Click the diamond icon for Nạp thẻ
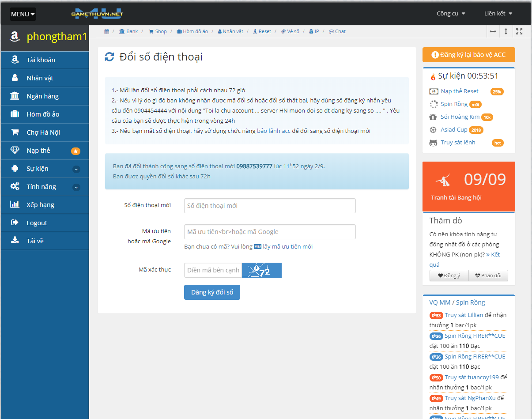This screenshot has width=532, height=419. (x=15, y=151)
